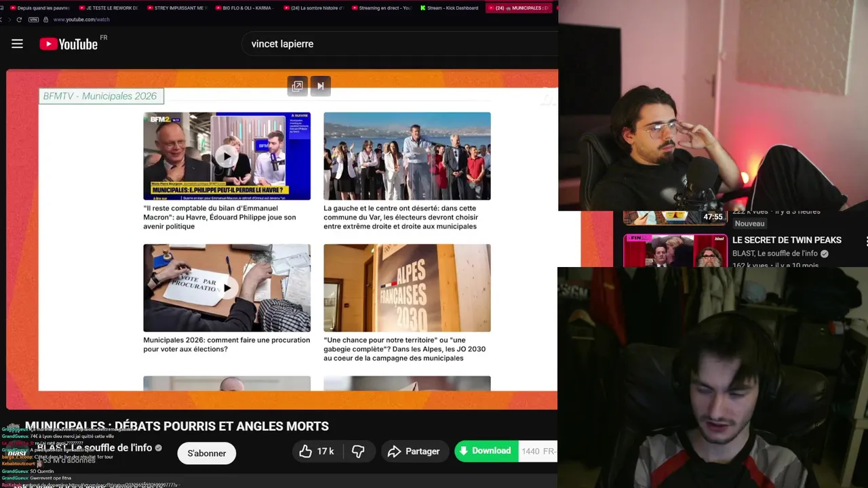Open the YouTube hamburger guide menu

[x=17, y=44]
